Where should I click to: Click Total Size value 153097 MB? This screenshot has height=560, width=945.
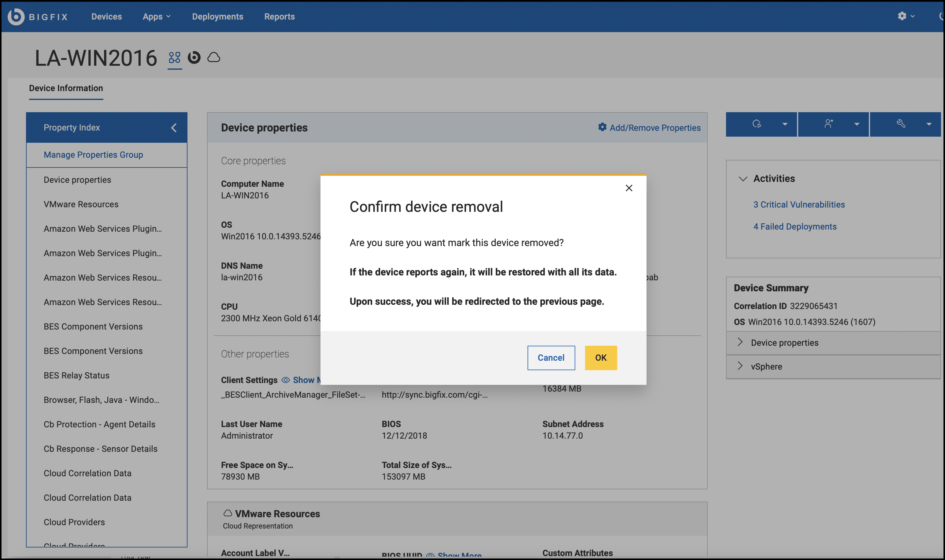click(x=404, y=477)
